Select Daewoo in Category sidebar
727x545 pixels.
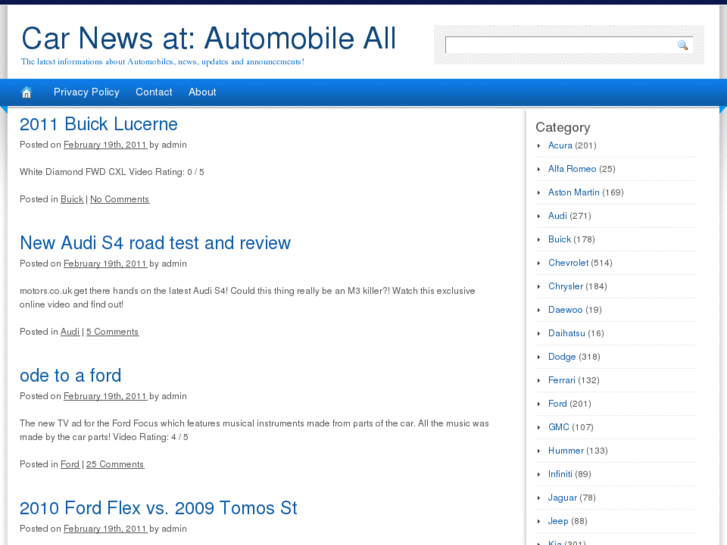click(x=565, y=310)
